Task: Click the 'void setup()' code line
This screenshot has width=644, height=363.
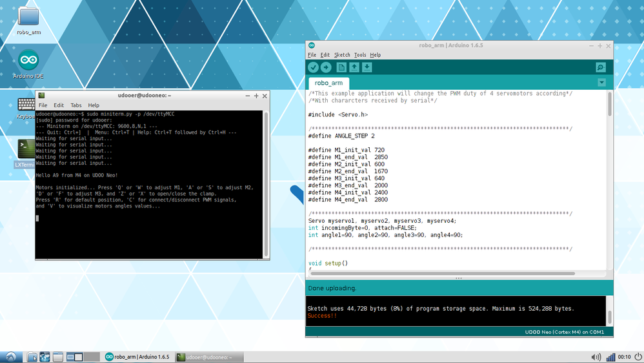Action: 328,263
